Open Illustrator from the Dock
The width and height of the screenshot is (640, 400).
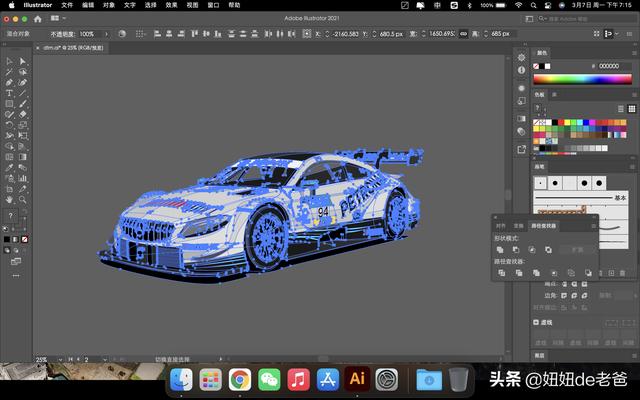356,379
